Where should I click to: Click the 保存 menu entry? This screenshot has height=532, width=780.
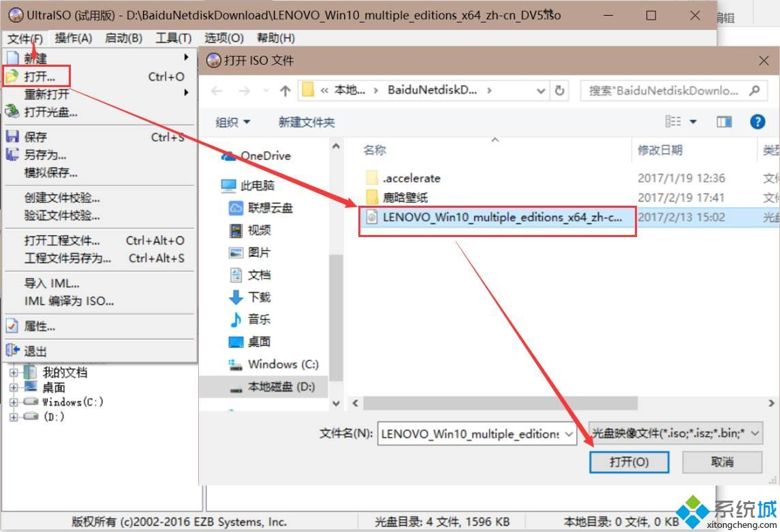point(99,137)
